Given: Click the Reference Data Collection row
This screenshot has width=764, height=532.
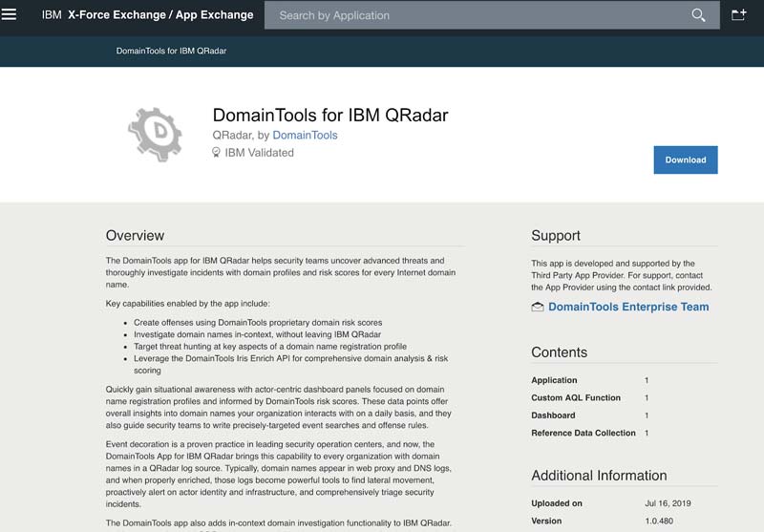Looking at the screenshot, I should (x=590, y=433).
